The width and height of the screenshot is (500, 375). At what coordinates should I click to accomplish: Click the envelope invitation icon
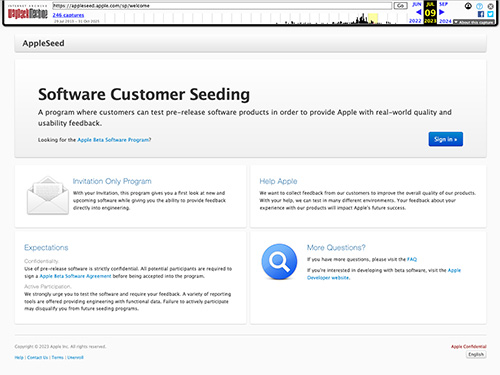[48, 195]
